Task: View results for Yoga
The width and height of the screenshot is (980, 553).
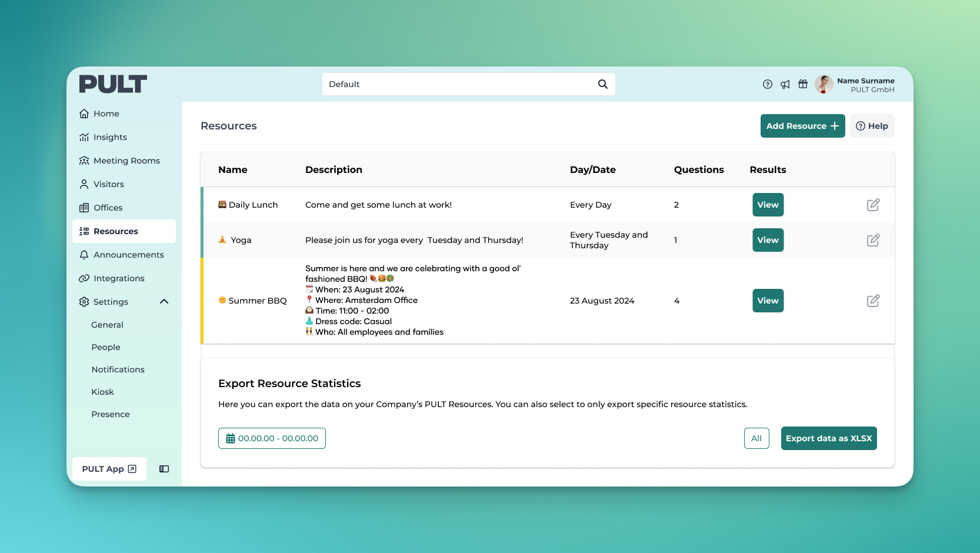Action: 768,240
